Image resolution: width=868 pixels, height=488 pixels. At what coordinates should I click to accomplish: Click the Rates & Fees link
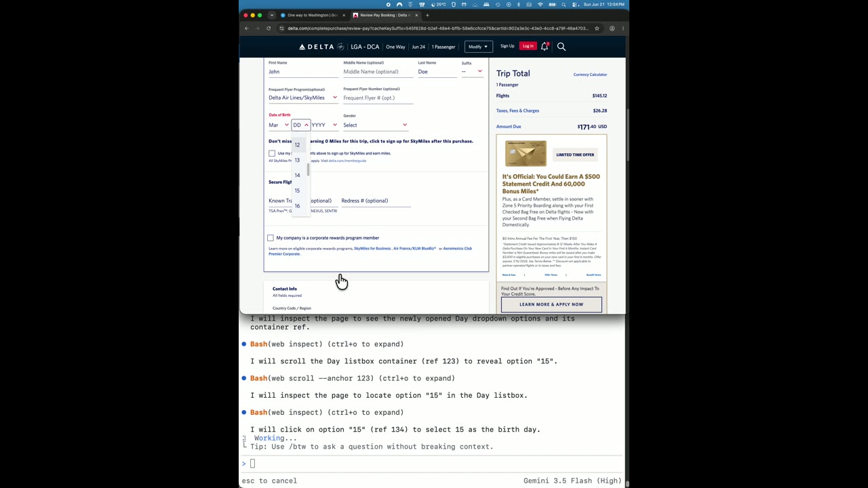click(x=509, y=275)
